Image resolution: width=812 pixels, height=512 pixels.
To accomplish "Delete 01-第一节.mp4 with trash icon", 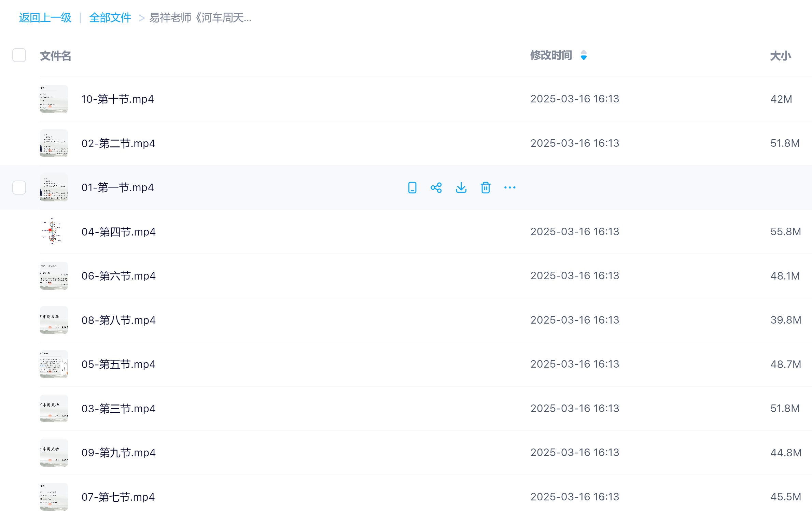I will pyautogui.click(x=485, y=187).
